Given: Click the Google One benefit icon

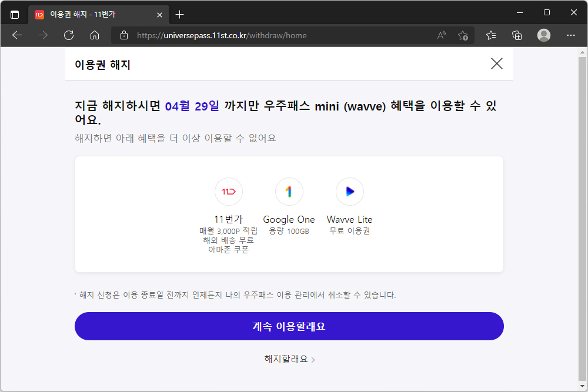Looking at the screenshot, I should pos(289,192).
